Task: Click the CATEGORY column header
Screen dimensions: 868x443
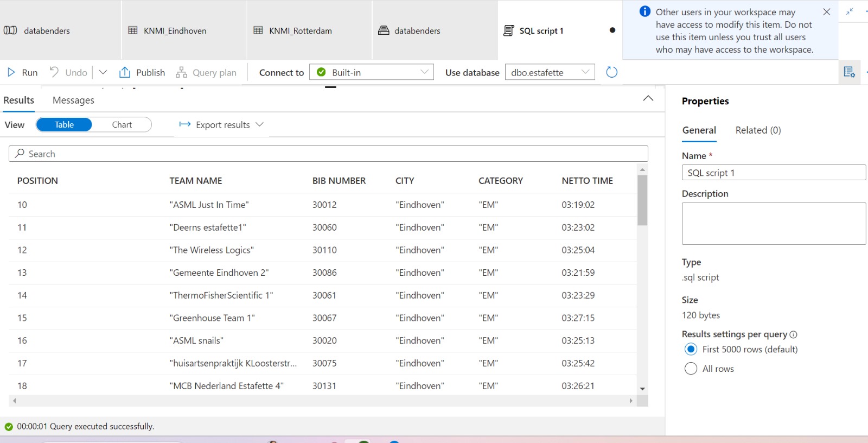Action: (501, 181)
